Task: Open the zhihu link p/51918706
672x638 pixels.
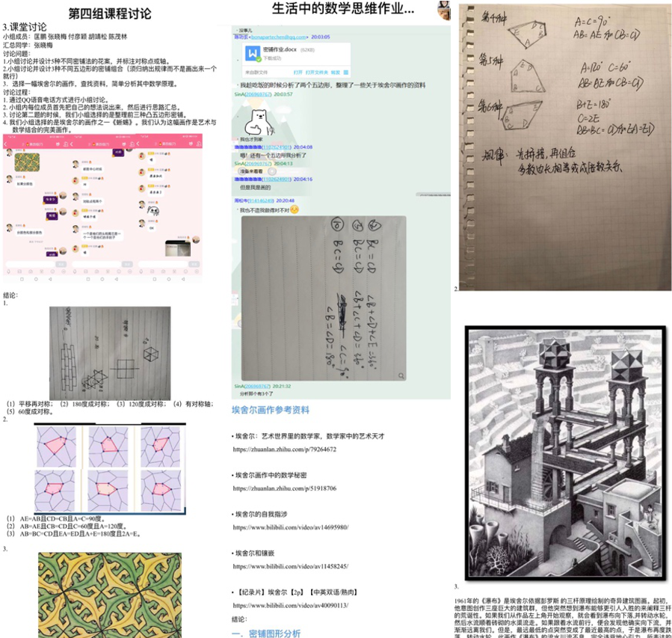Action: 284,488
